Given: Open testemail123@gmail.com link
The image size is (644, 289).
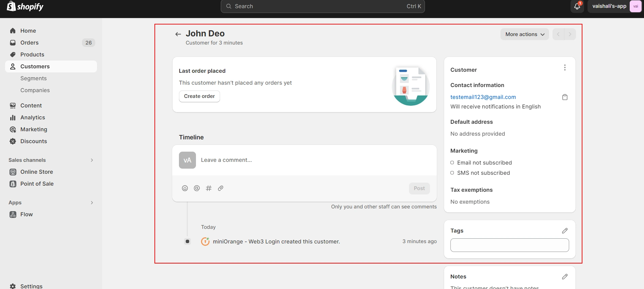Looking at the screenshot, I should pos(483,97).
